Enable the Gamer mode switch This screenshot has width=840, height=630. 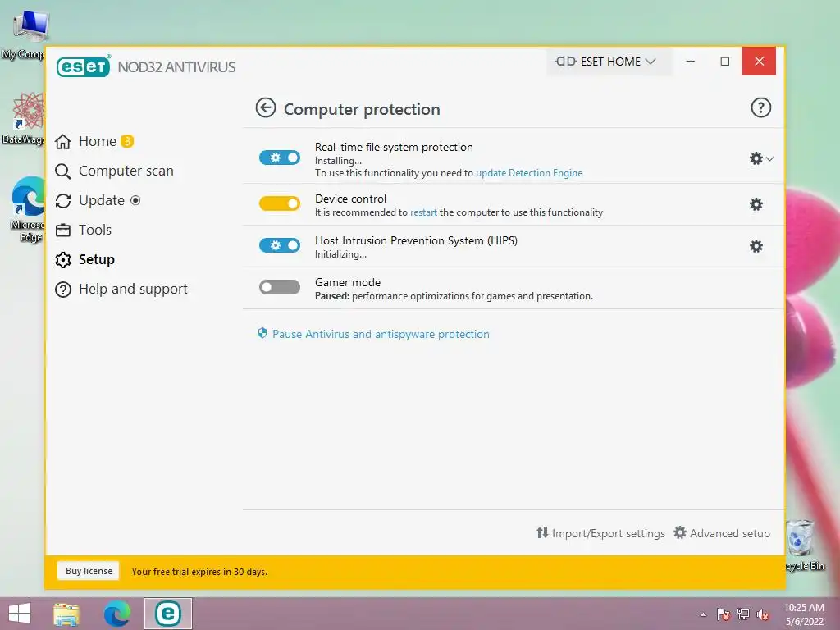pyautogui.click(x=280, y=287)
